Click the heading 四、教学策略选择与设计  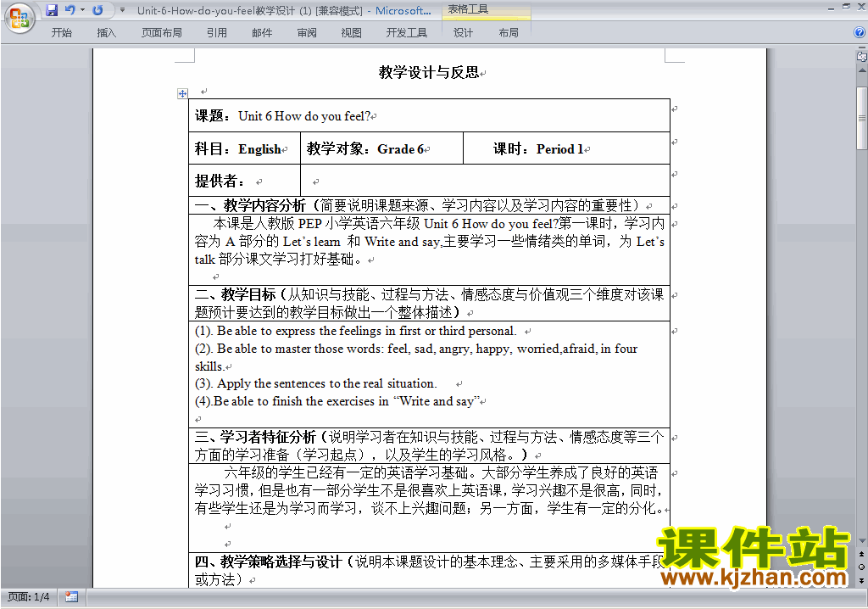(267, 562)
